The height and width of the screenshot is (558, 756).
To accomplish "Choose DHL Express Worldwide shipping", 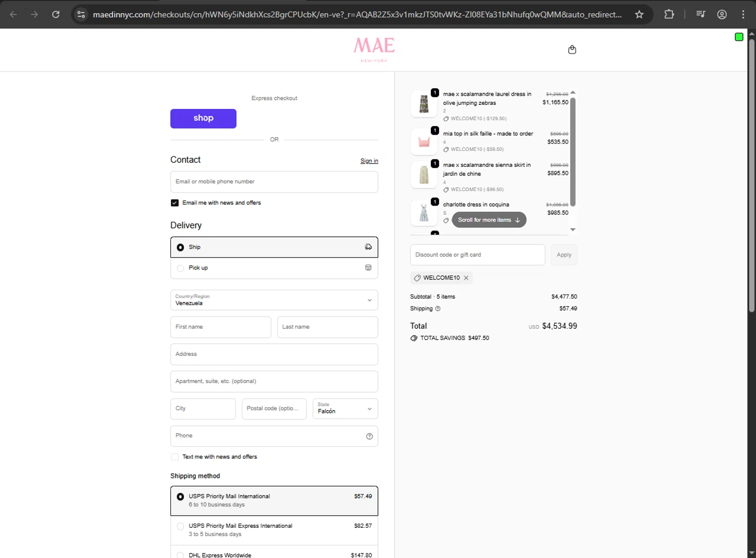I will pyautogui.click(x=274, y=552).
